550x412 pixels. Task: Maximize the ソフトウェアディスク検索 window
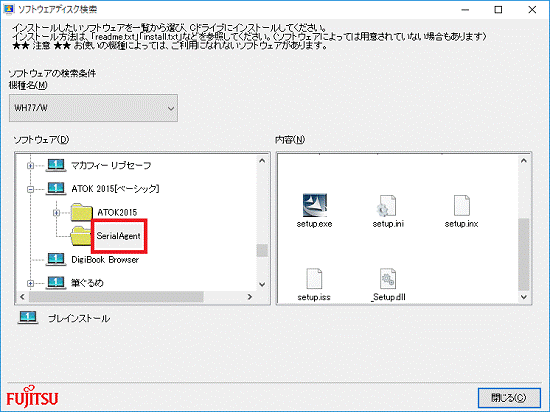point(498,9)
